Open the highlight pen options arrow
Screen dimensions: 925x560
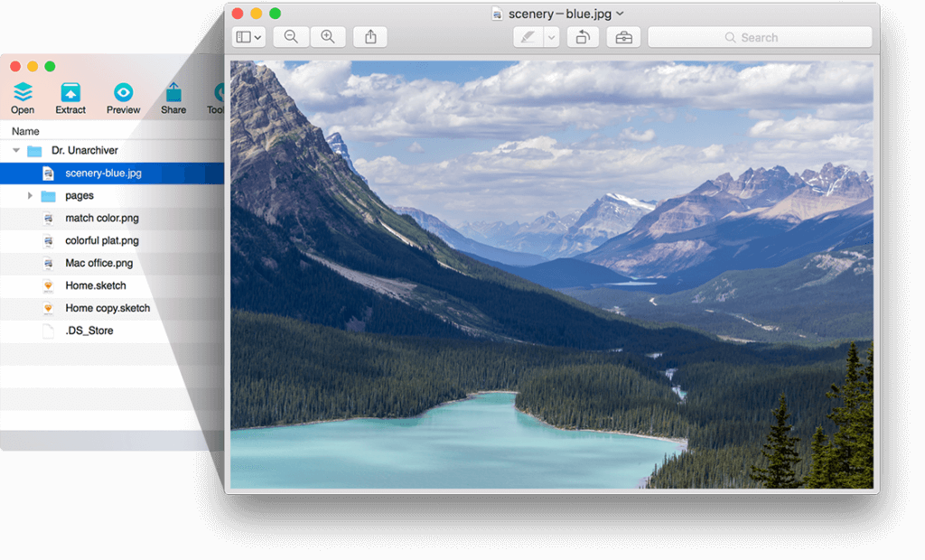[x=552, y=38]
